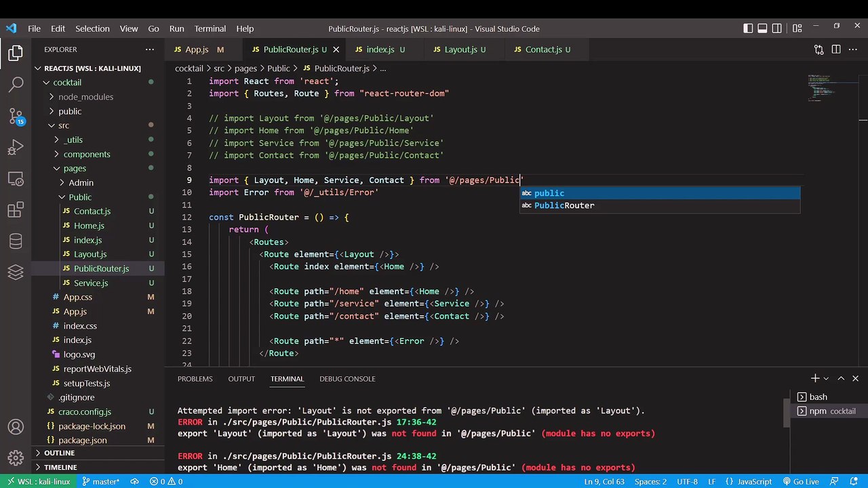868x488 pixels.
Task: Toggle the bottom panel layout button
Action: point(763,28)
